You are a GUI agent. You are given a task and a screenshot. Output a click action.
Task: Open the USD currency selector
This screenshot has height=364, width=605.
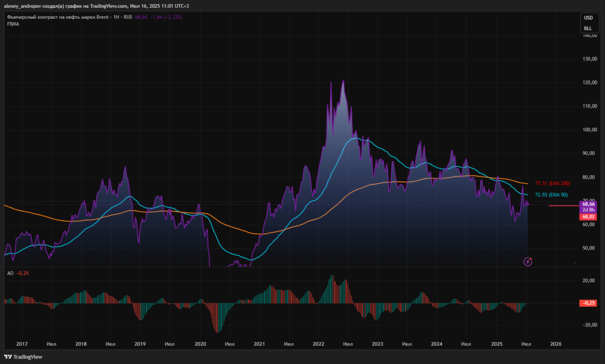pos(588,18)
